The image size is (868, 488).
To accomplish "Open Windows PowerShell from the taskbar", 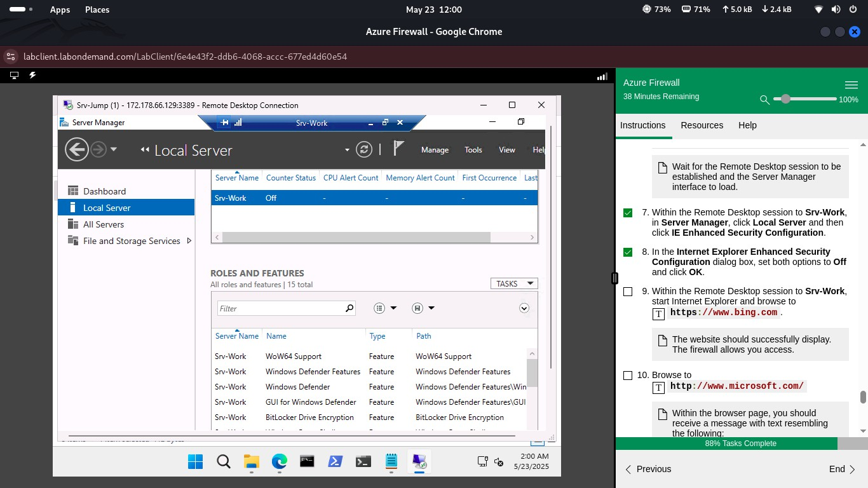I will click(335, 461).
